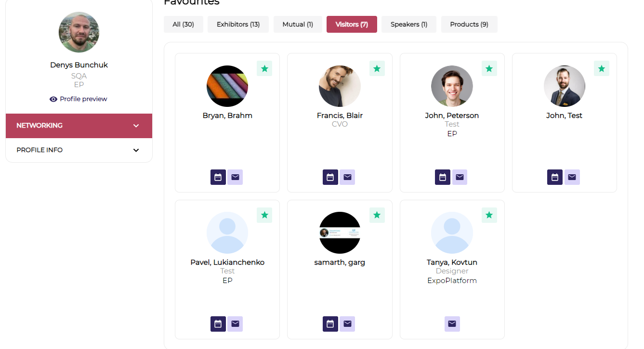The image size is (644, 349).
Task: Click the calendar icon on Francis, Blair's card
Action: [330, 177]
